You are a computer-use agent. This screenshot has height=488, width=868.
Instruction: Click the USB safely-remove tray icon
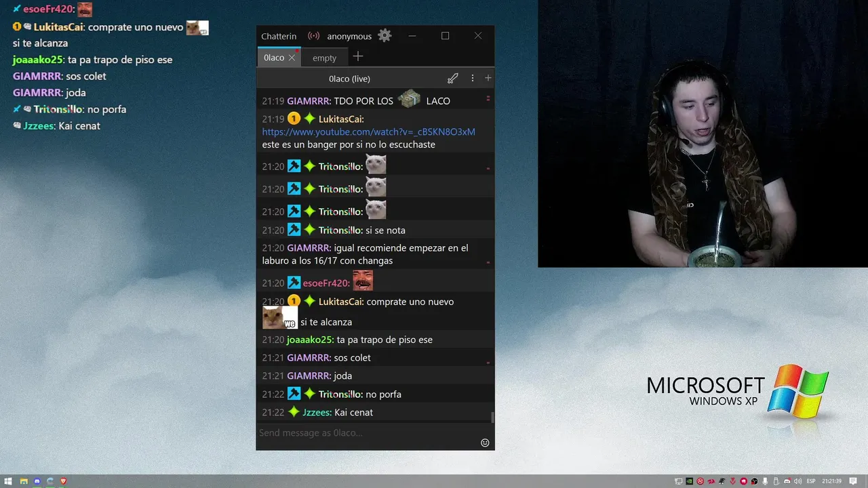pyautogui.click(x=776, y=481)
